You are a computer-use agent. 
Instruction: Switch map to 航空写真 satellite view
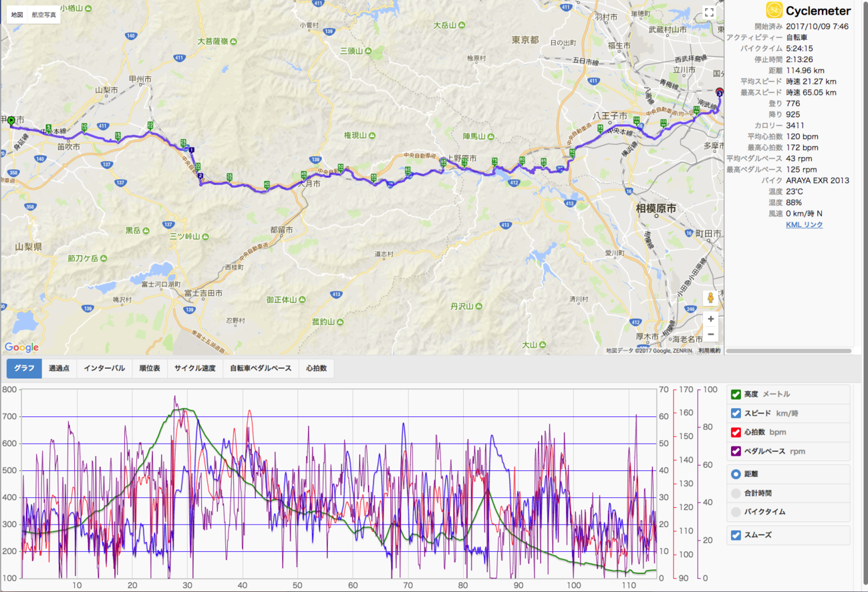click(x=44, y=14)
